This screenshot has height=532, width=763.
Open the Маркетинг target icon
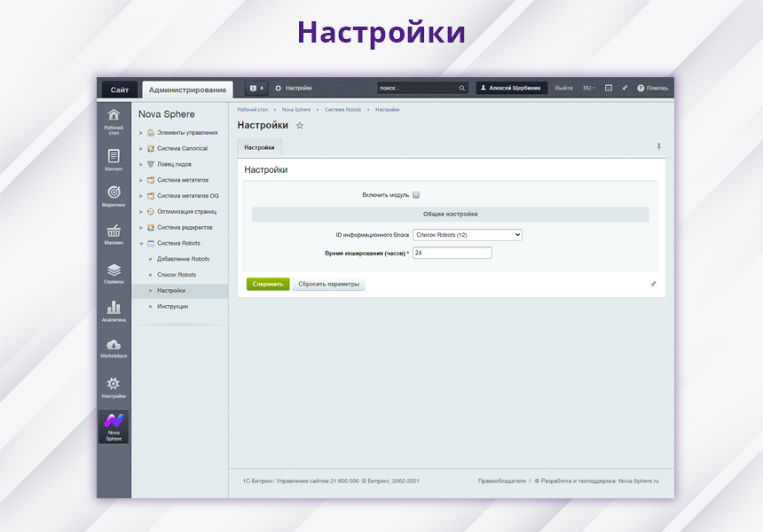click(114, 196)
